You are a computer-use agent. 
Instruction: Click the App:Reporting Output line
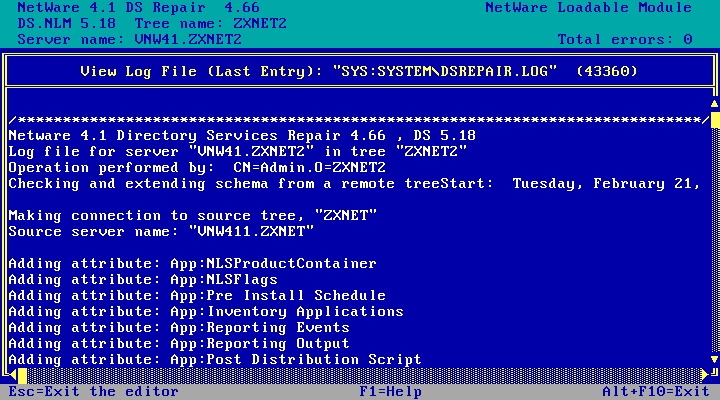[179, 344]
